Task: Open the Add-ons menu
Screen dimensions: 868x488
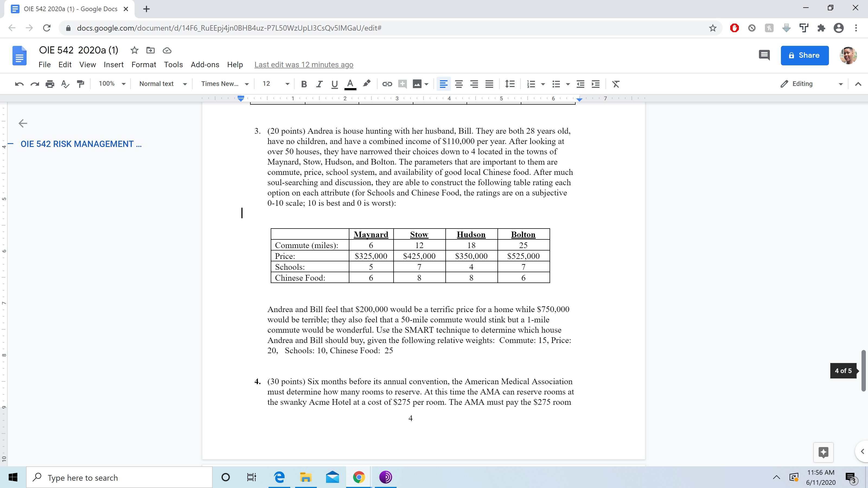Action: tap(205, 64)
